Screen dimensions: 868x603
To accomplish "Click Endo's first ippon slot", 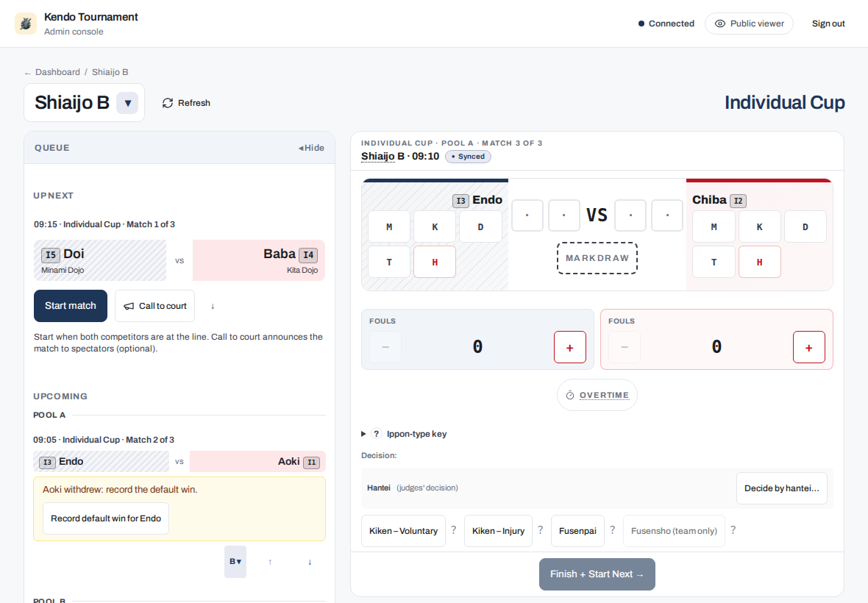I will 527,215.
